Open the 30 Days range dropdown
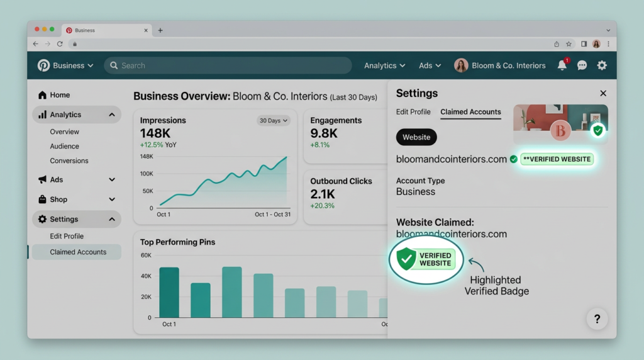Image resolution: width=644 pixels, height=360 pixels. click(273, 120)
